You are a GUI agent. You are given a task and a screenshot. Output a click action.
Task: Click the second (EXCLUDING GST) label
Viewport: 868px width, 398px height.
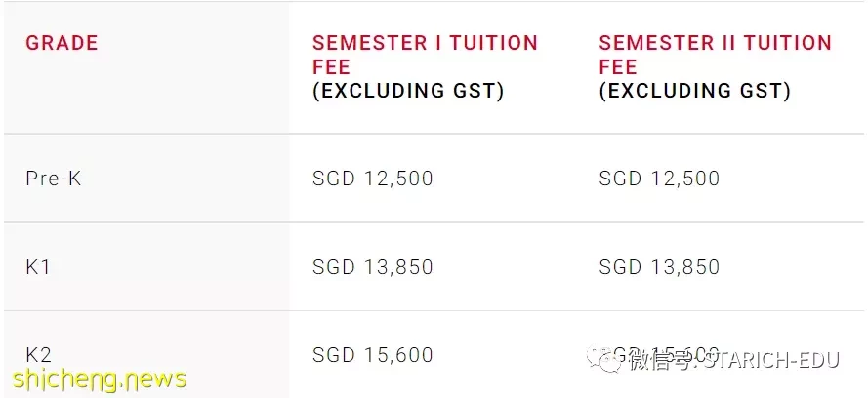pyautogui.click(x=695, y=91)
